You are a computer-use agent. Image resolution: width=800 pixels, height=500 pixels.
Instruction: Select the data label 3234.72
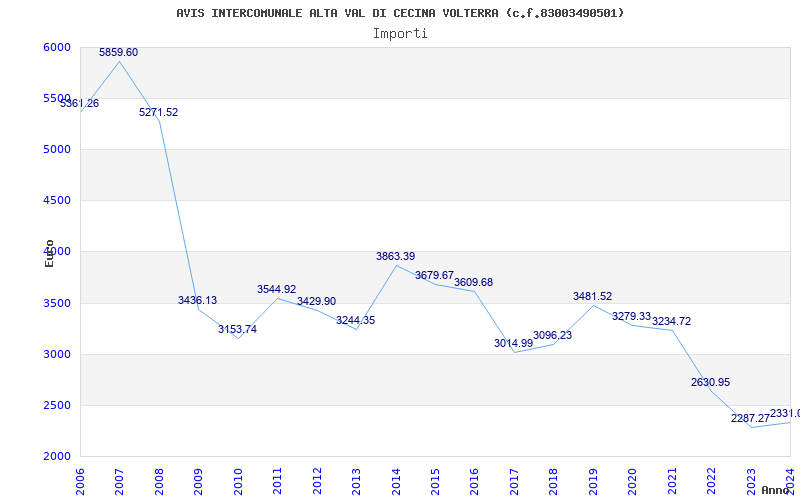[671, 321]
